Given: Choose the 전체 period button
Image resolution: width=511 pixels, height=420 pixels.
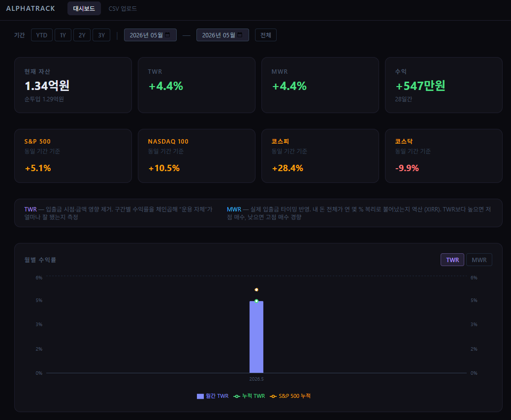Looking at the screenshot, I should coord(266,35).
